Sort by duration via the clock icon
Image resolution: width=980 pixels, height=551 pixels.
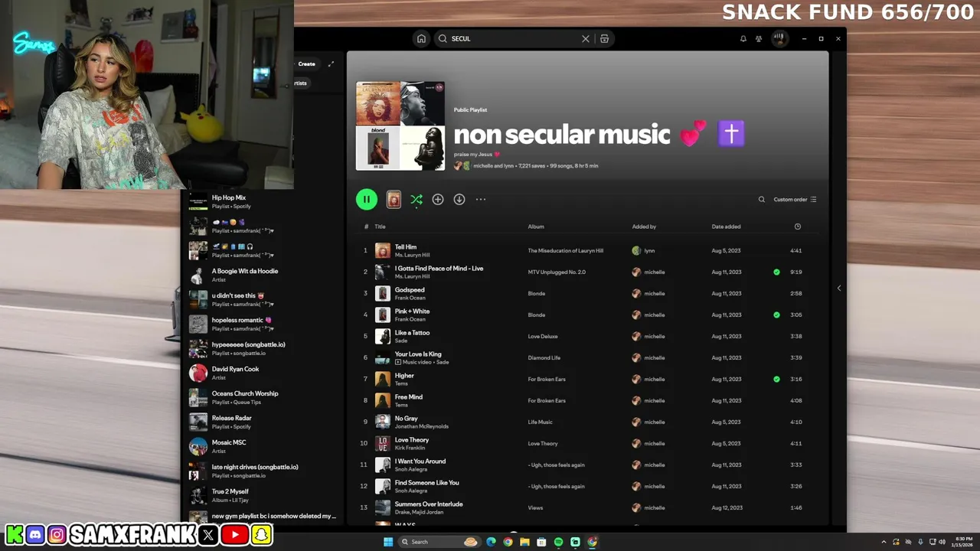coord(797,227)
